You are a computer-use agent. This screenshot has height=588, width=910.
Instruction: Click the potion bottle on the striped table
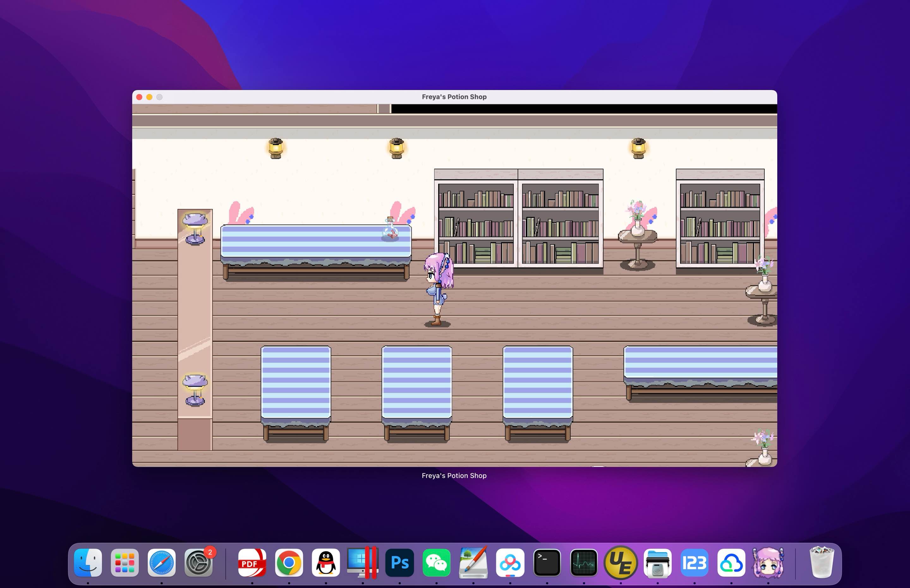390,229
